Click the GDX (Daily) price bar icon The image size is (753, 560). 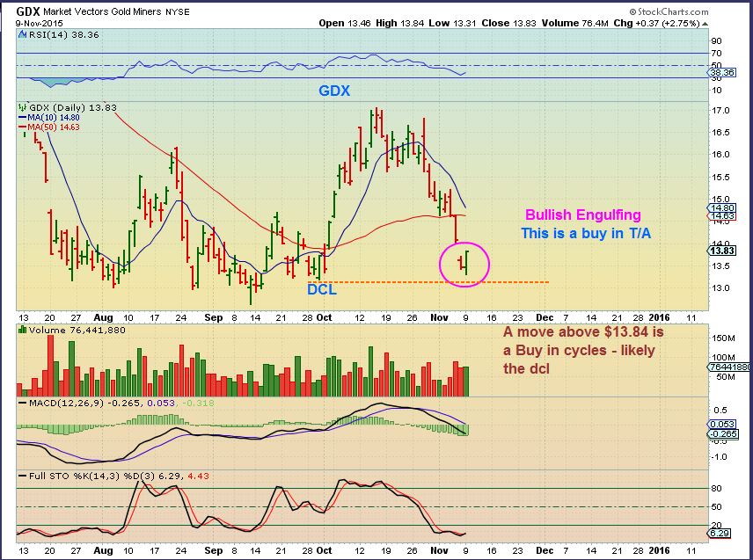tap(22, 107)
